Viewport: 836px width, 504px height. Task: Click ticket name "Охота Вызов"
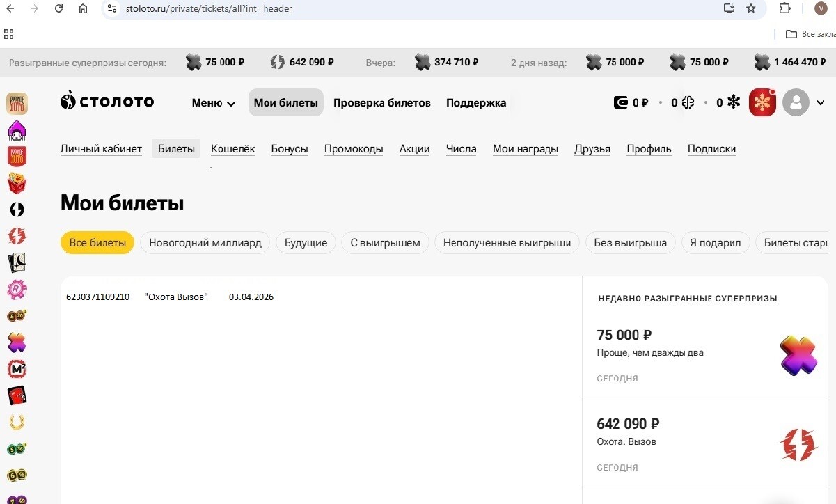click(176, 297)
